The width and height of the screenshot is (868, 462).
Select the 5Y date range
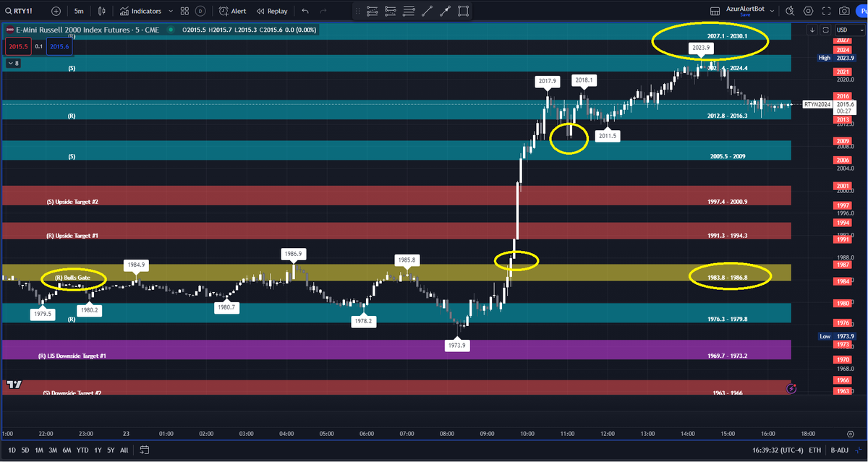[110, 450]
